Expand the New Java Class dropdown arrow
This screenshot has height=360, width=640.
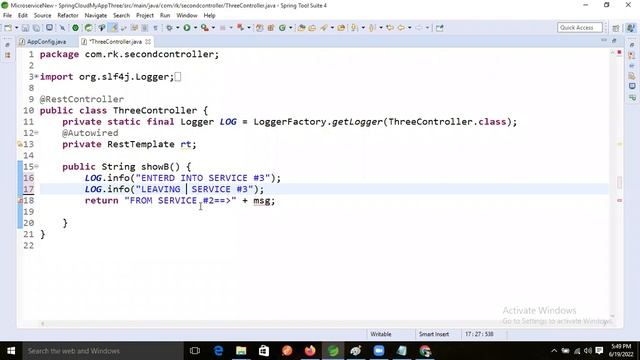[x=291, y=28]
